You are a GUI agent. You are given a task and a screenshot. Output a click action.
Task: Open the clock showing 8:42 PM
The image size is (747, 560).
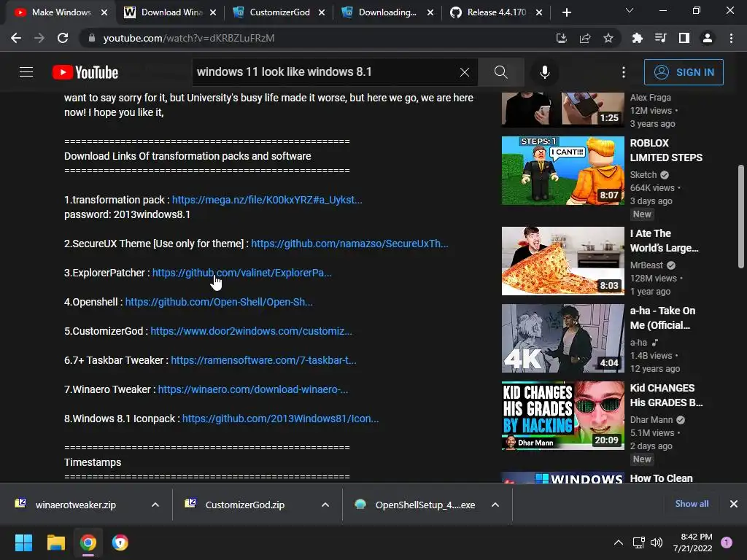pyautogui.click(x=693, y=542)
